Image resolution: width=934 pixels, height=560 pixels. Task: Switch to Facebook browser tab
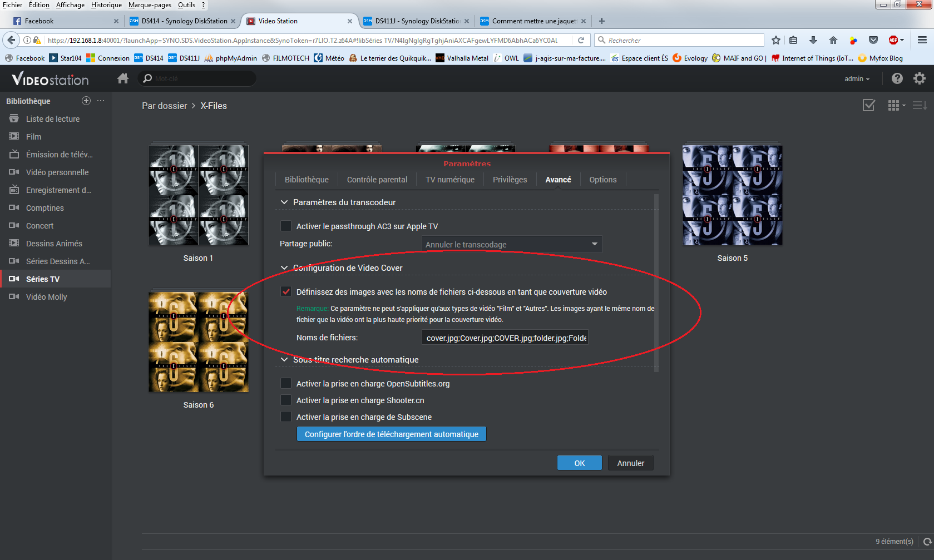pos(65,21)
